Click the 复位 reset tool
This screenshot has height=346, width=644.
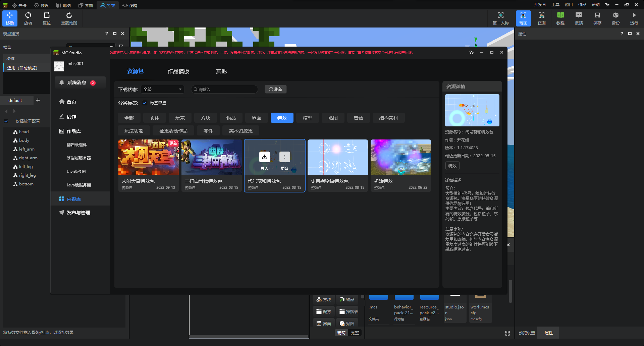(x=47, y=18)
